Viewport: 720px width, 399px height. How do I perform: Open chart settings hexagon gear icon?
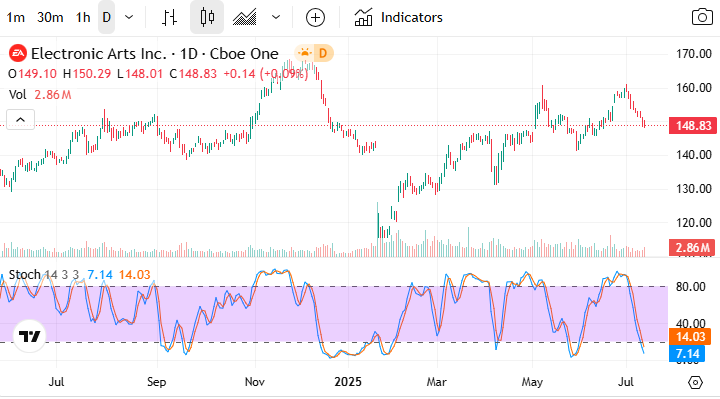coord(696,382)
